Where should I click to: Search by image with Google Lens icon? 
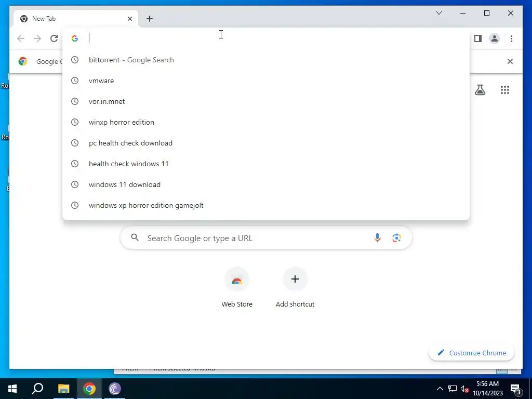pyautogui.click(x=396, y=238)
